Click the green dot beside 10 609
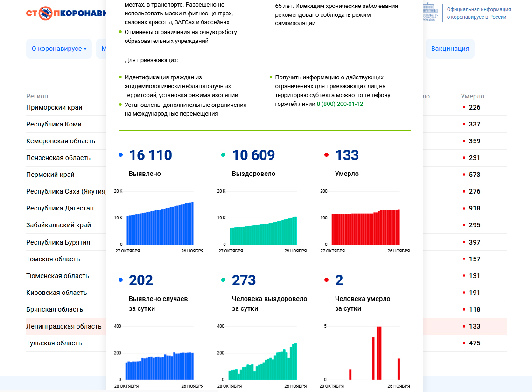532x392 pixels. [224, 155]
